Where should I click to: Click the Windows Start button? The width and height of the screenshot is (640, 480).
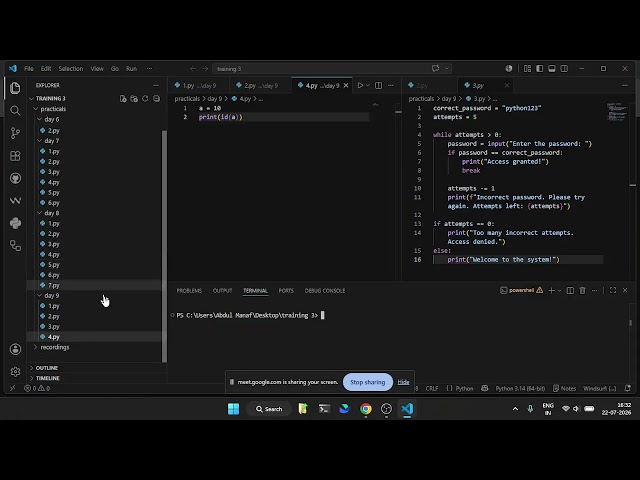coord(233,409)
